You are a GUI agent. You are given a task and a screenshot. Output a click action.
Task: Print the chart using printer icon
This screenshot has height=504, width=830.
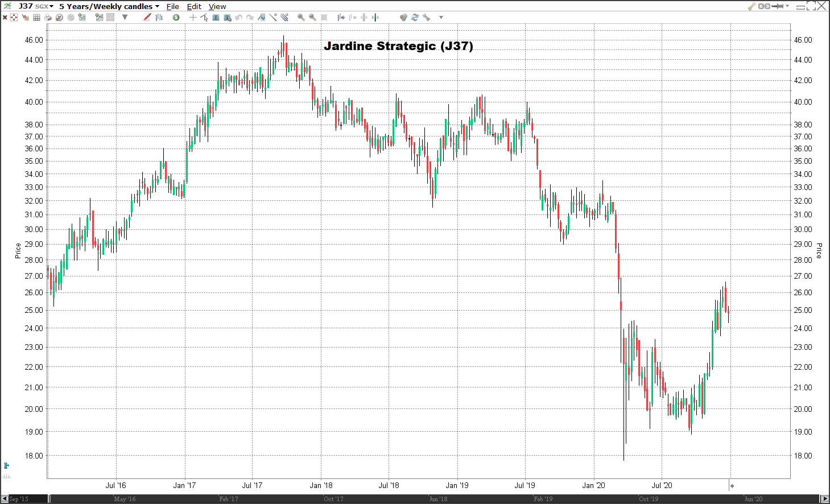click(x=48, y=17)
